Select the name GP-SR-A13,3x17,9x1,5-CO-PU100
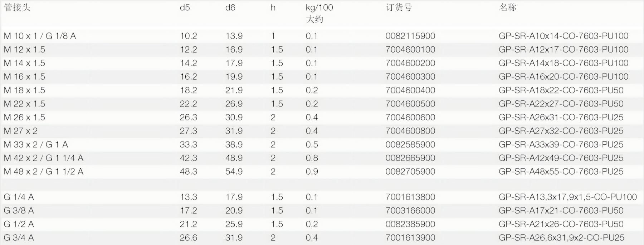Viewport: 644px width, 245px height. tap(567, 197)
